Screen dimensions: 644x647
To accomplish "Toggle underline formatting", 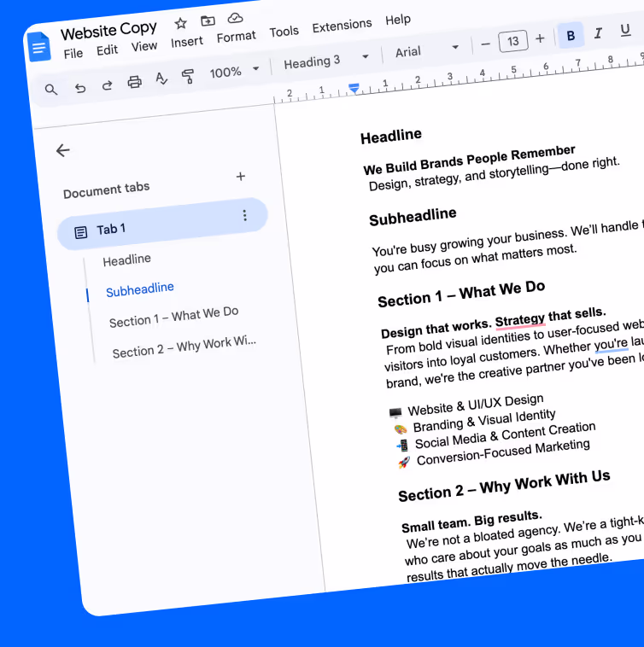I will 625,30.
